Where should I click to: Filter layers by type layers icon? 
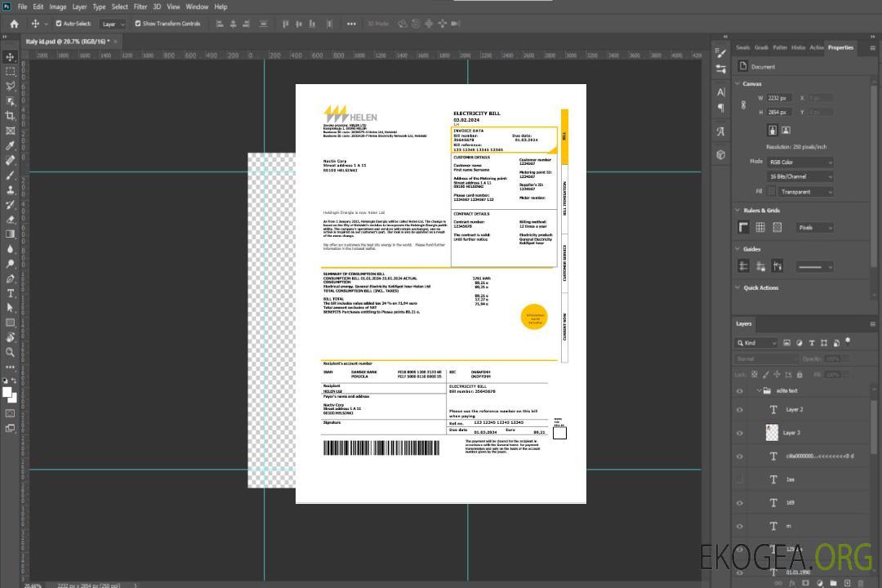pos(813,343)
